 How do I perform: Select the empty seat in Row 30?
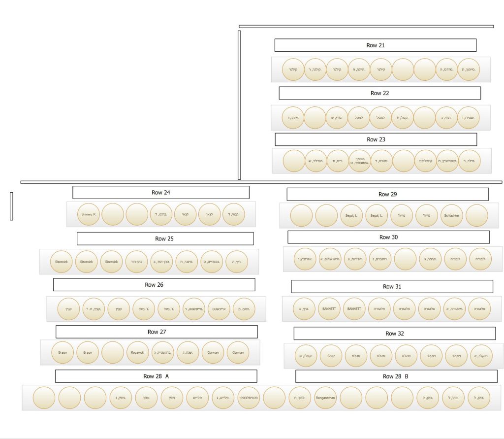[x=406, y=259]
